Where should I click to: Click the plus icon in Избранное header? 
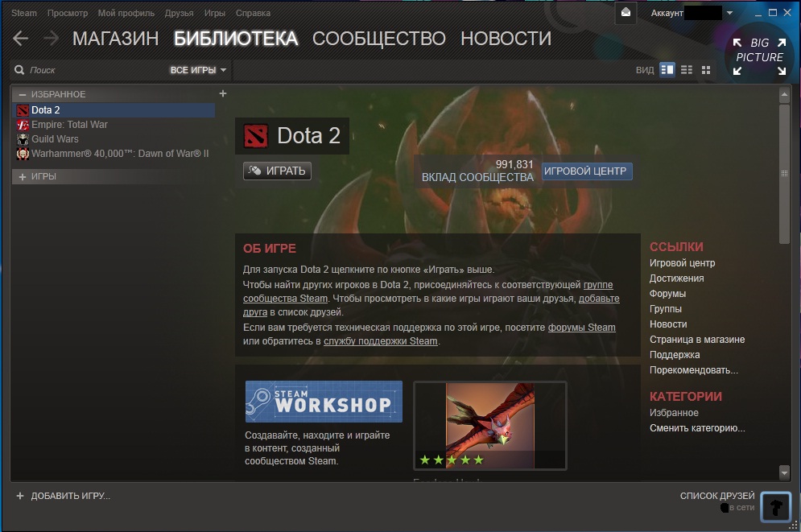[x=223, y=93]
